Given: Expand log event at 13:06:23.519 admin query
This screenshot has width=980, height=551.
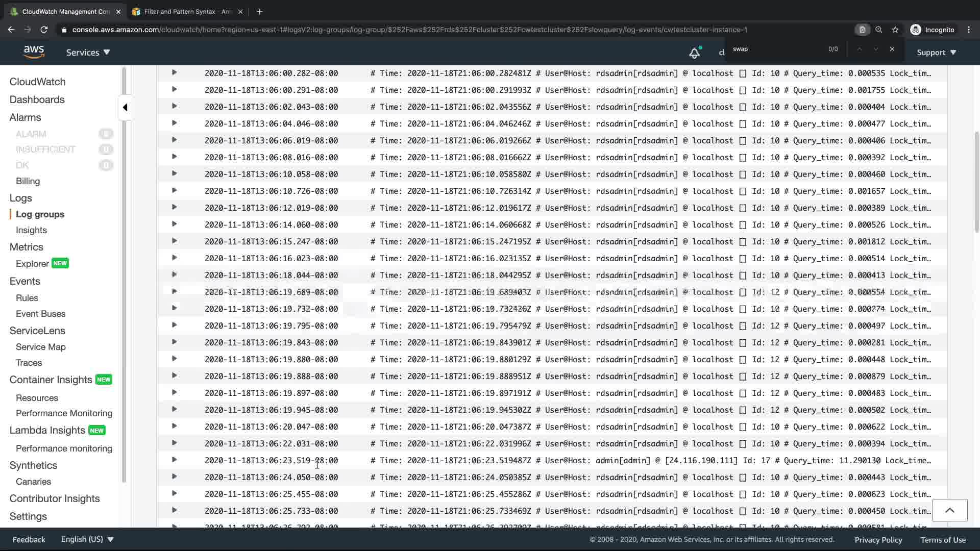Looking at the screenshot, I should tap(174, 460).
